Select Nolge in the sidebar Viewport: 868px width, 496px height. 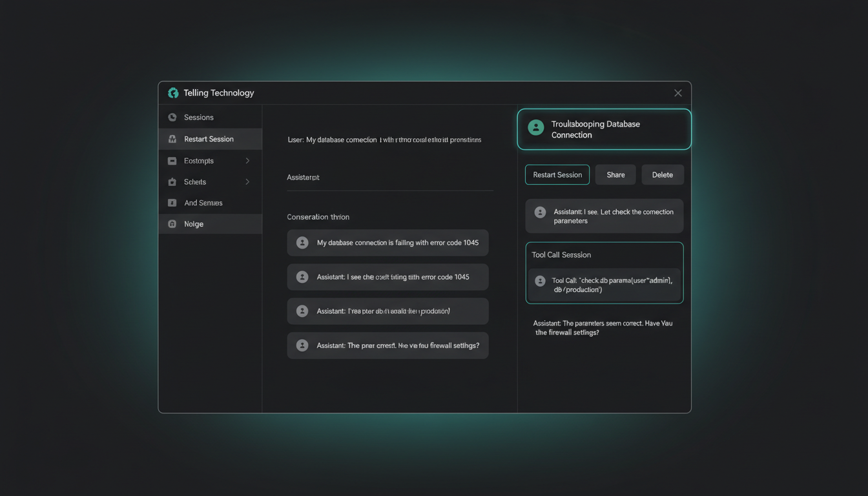tap(210, 224)
